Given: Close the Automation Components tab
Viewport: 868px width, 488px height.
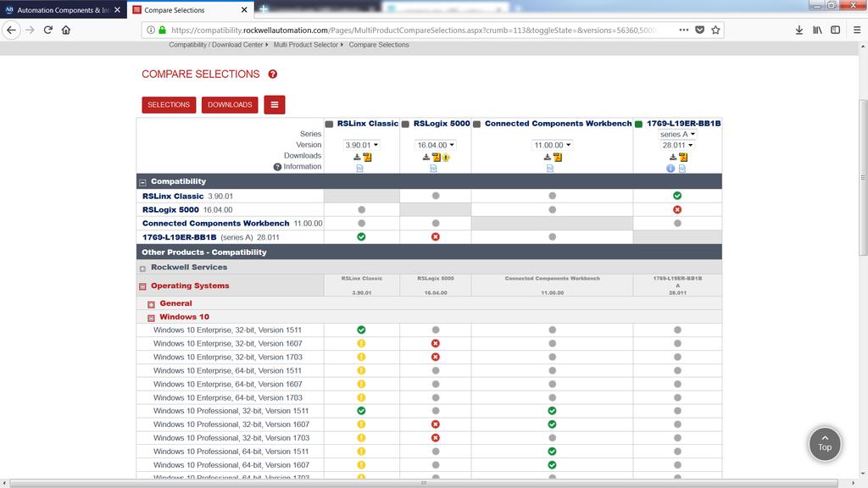Looking at the screenshot, I should point(117,10).
